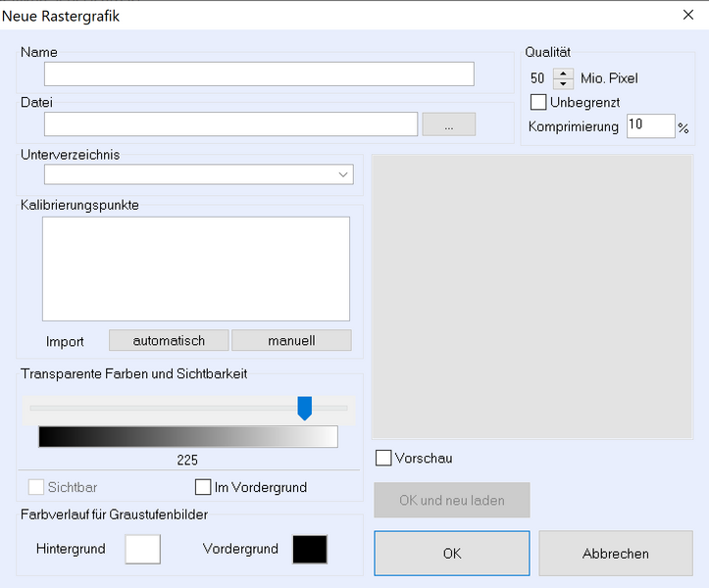The width and height of the screenshot is (709, 588).
Task: Click into the Name text field
Action: (259, 74)
